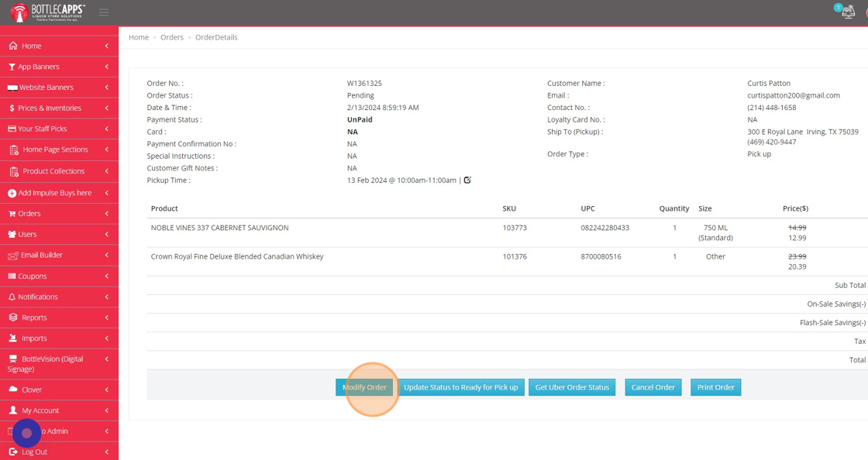The image size is (868, 460).
Task: Click the Home house icon in sidebar
Action: click(13, 46)
